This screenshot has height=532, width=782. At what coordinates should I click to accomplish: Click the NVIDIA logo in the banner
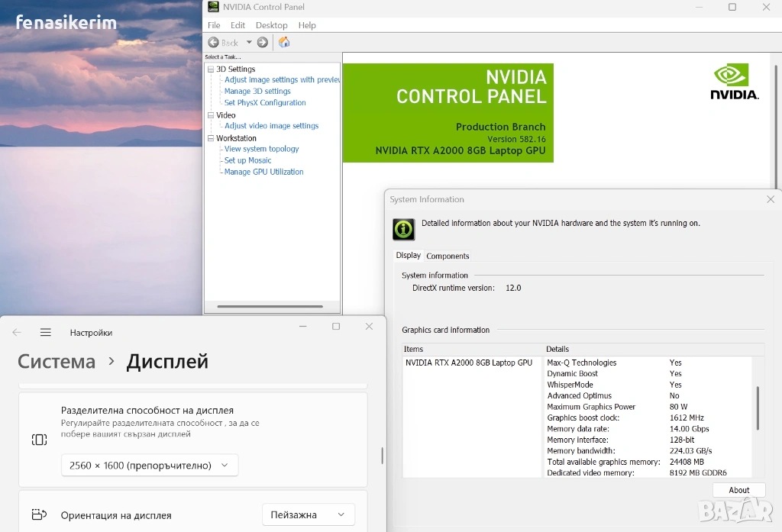click(735, 82)
